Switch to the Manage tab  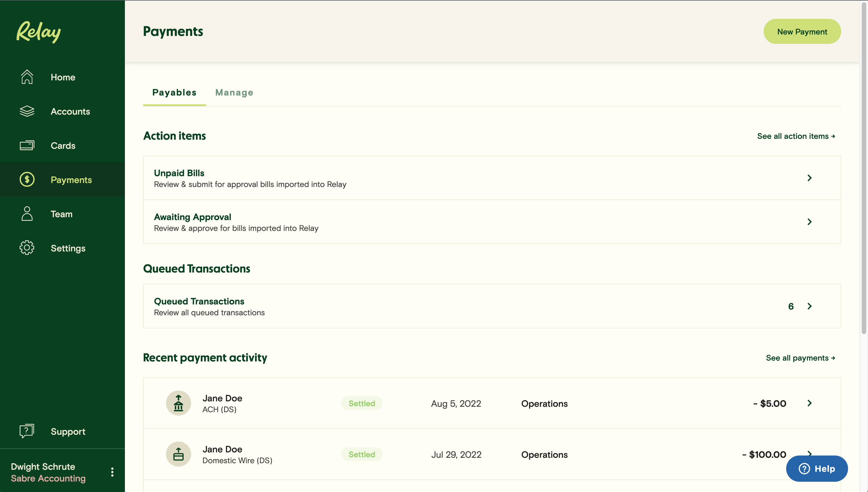point(234,92)
